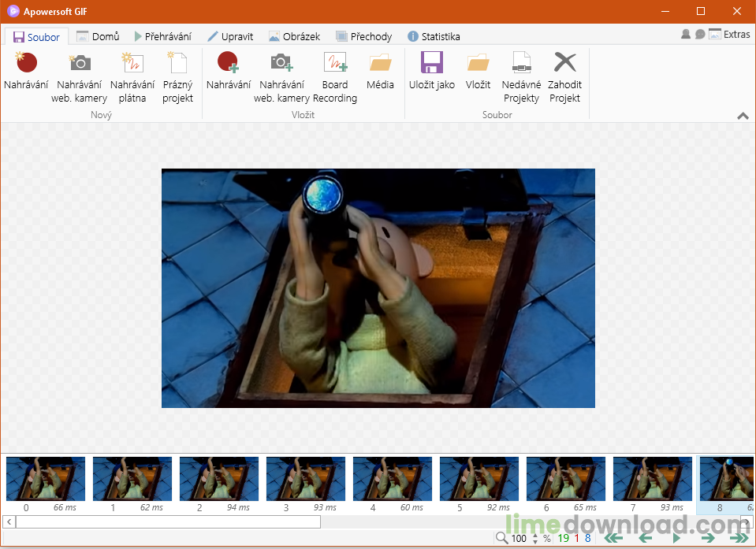Click the user account icon near Extras
Image resolution: width=756 pixels, height=549 pixels.
coord(685,35)
